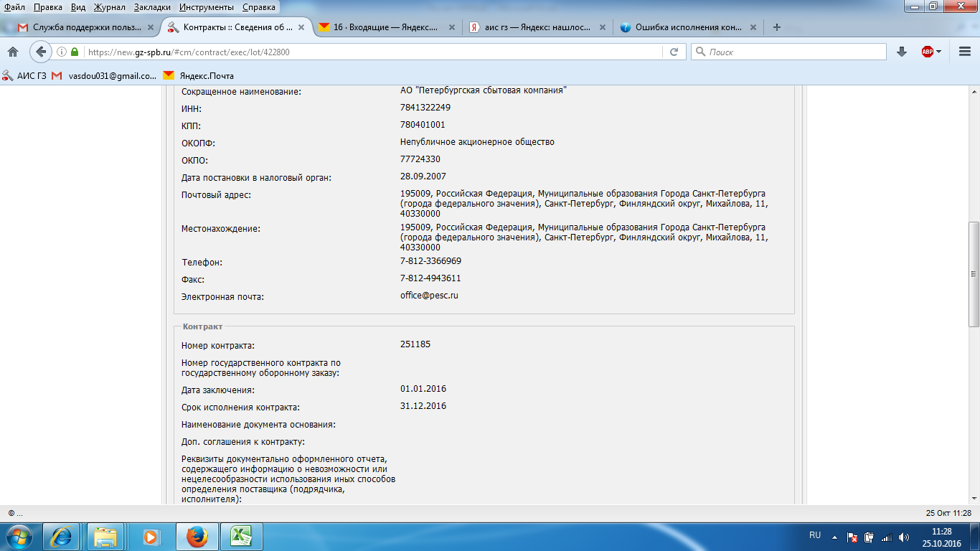Open the Яндекс.Почта bookmark
Image resolution: width=980 pixels, height=551 pixels.
coord(198,75)
